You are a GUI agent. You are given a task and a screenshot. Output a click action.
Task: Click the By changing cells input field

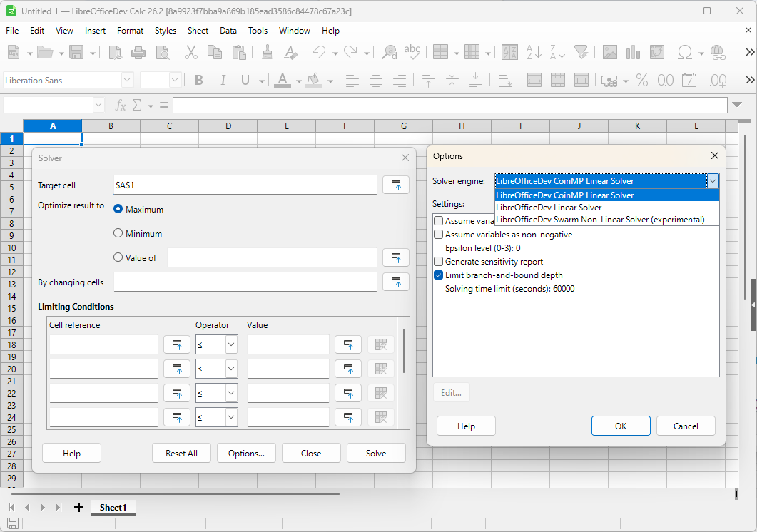[x=245, y=282]
